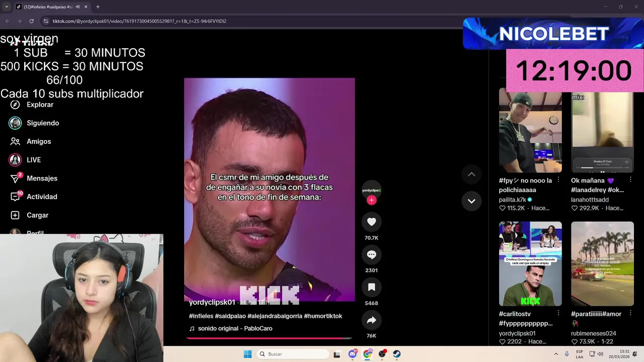Open the yordyclips avatar beside the video
Screen dimensions: 644x362
pyautogui.click(x=371, y=190)
